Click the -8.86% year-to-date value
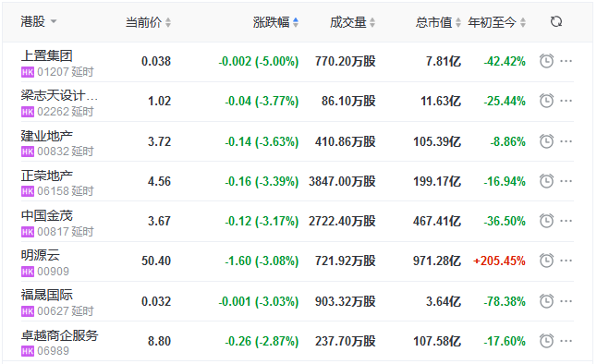597x364 pixels. (508, 141)
